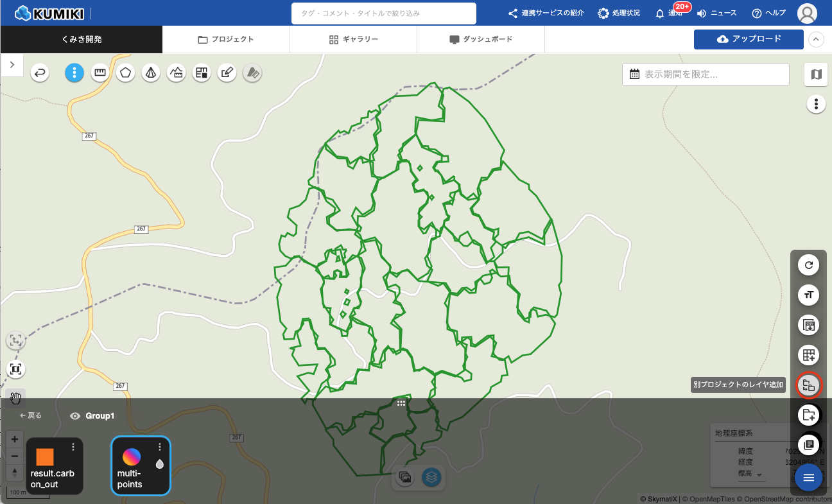
Task: Expand the left sidebar chevron
Action: click(x=12, y=65)
